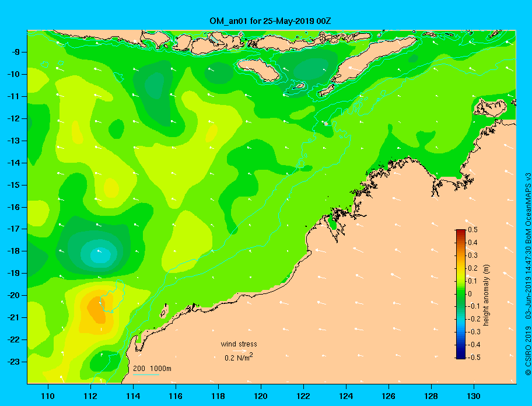
Task: Click the '0.5' tick on the color bar
Action: tap(473, 230)
